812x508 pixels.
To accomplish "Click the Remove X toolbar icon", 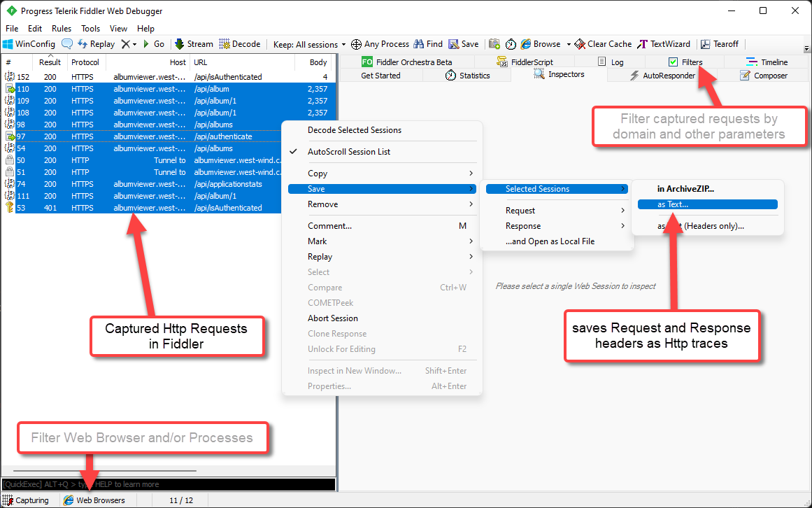I will [125, 44].
